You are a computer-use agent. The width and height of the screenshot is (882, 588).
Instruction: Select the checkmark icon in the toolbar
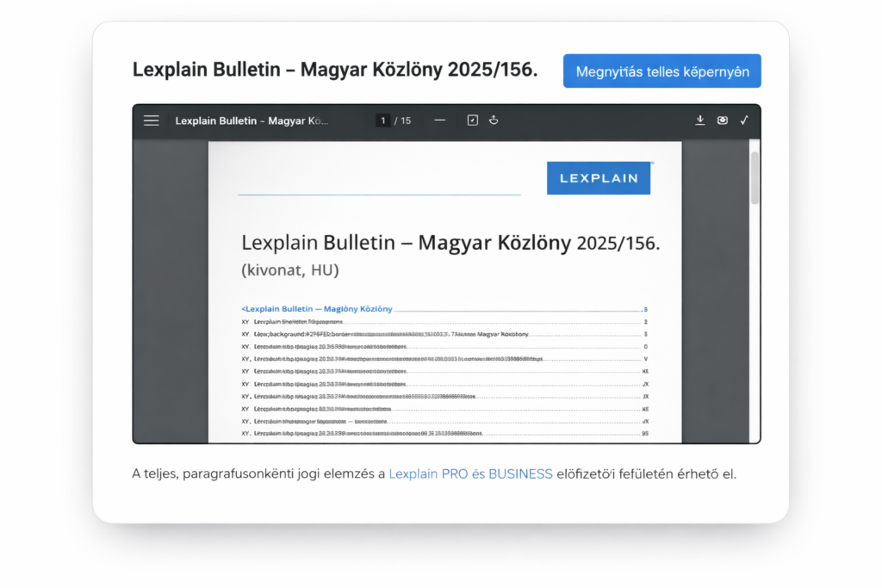click(744, 120)
